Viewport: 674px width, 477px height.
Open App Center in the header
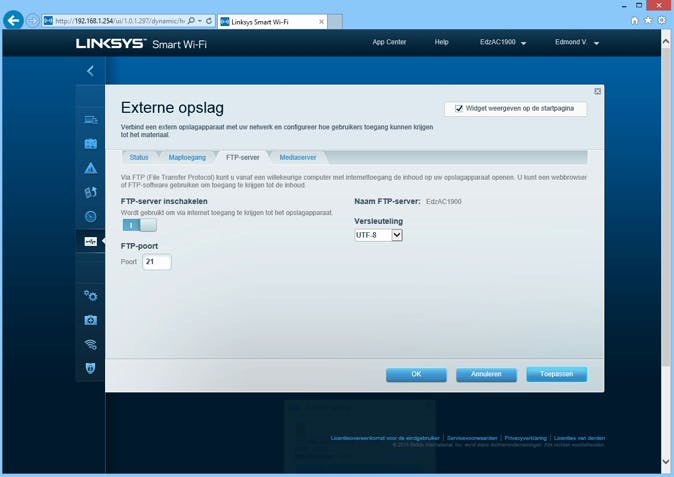pyautogui.click(x=389, y=42)
